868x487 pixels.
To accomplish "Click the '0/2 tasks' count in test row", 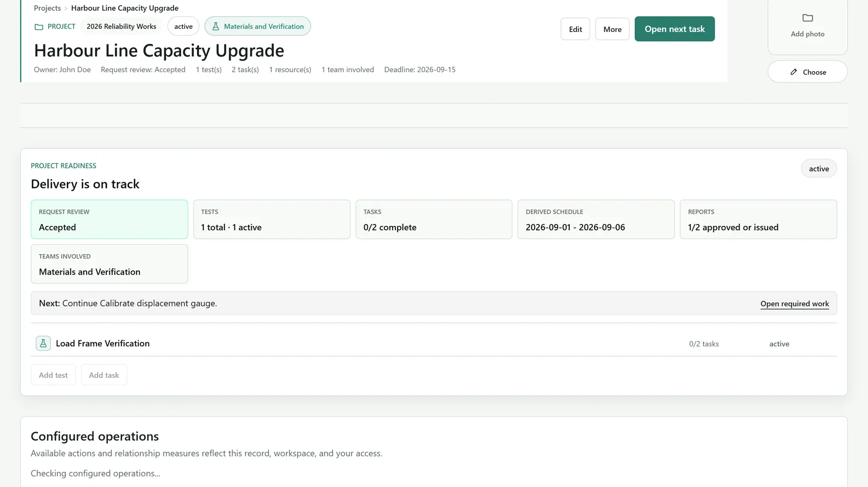I will (704, 344).
